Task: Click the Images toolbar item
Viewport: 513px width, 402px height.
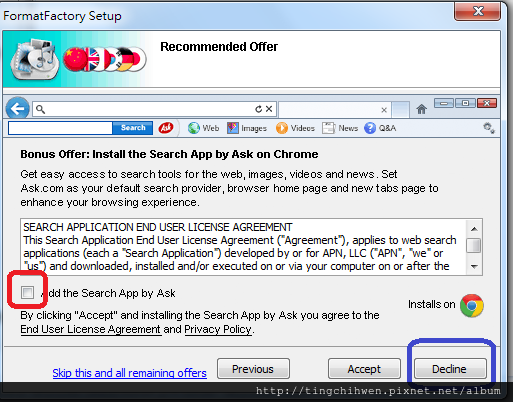Action: (247, 128)
